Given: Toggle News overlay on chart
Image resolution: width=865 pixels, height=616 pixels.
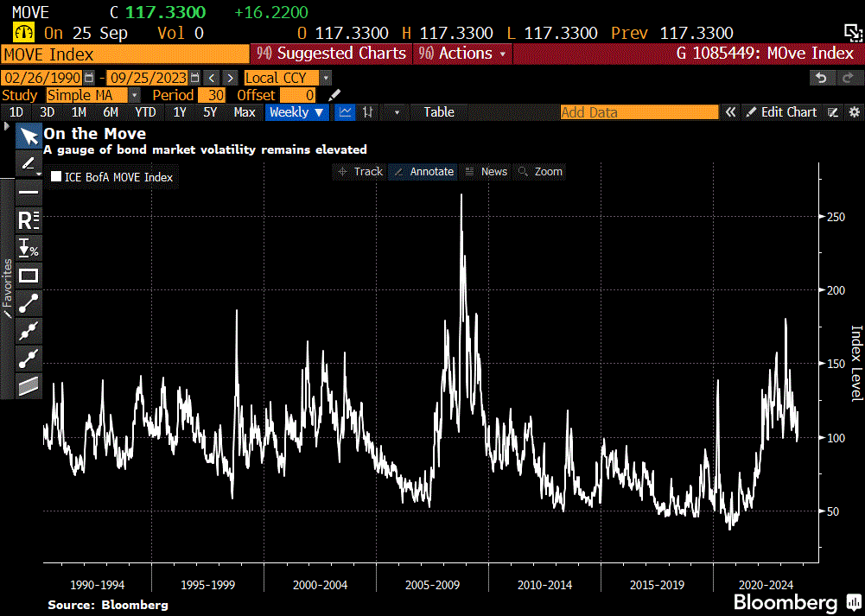Looking at the screenshot, I should point(486,172).
